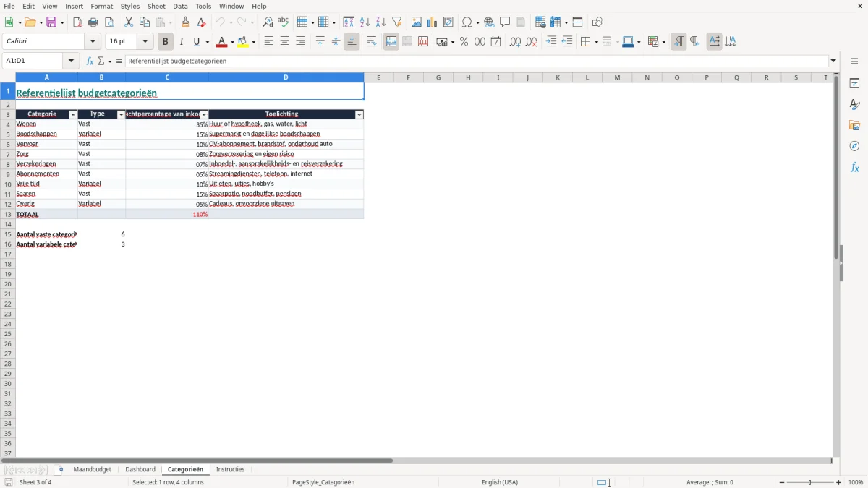The width and height of the screenshot is (868, 488).
Task: Click the Increase Indent icon
Action: tap(551, 42)
